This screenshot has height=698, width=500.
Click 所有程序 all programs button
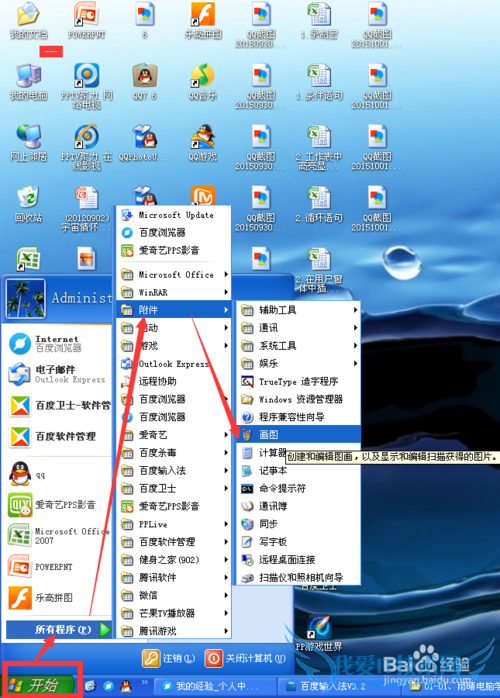point(59,629)
